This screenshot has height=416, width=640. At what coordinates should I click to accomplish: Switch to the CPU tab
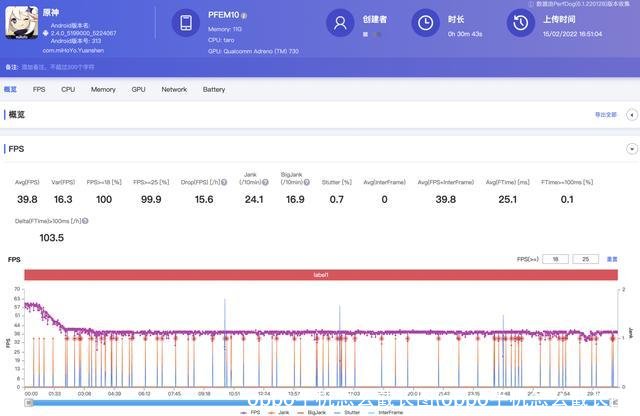[67, 89]
